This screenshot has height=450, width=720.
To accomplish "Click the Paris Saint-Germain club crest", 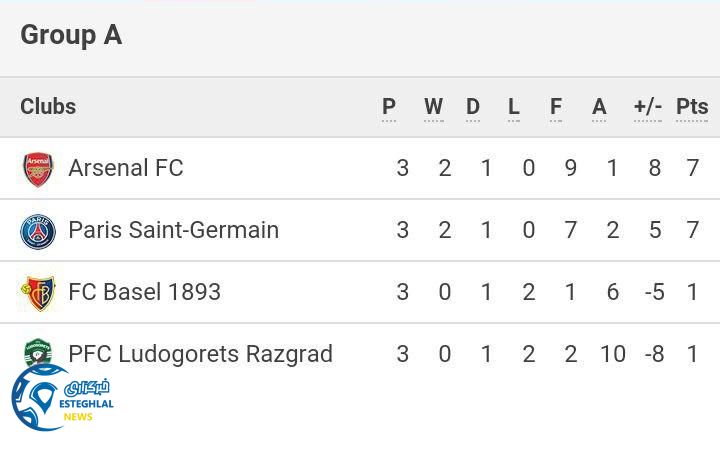I will click(38, 231).
